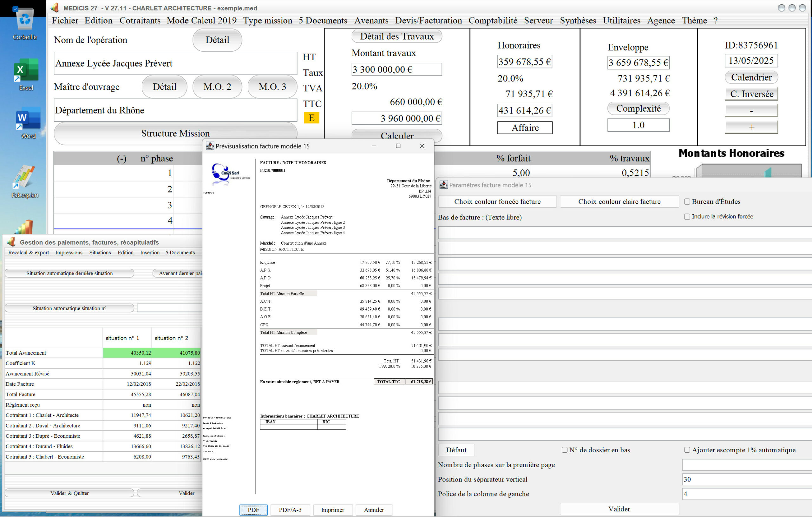Open the Word desktop shortcut
This screenshot has width=812, height=517.
coord(28,122)
